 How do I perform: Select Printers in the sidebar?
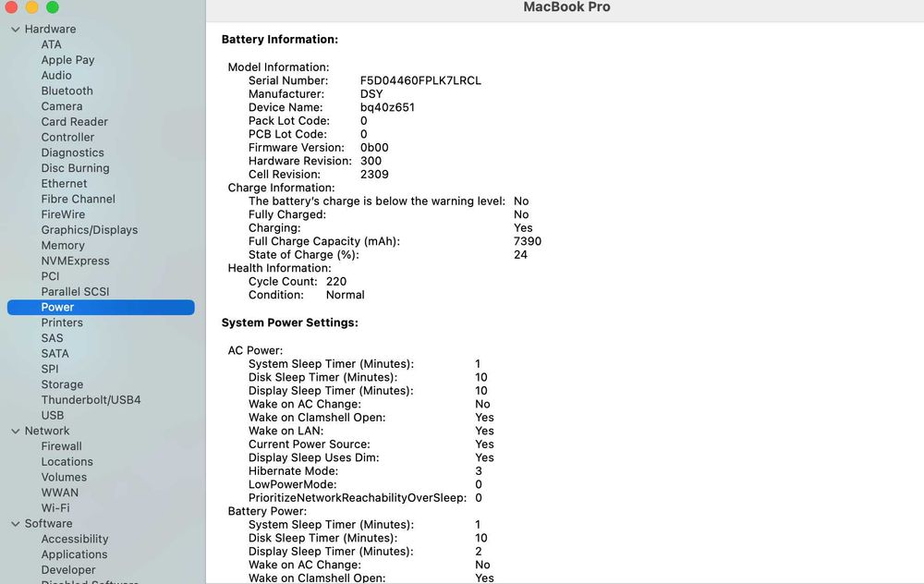[62, 322]
